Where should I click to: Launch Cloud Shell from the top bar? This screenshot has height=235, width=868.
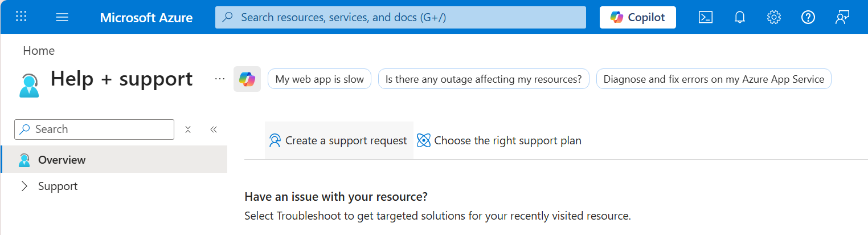[x=706, y=17]
